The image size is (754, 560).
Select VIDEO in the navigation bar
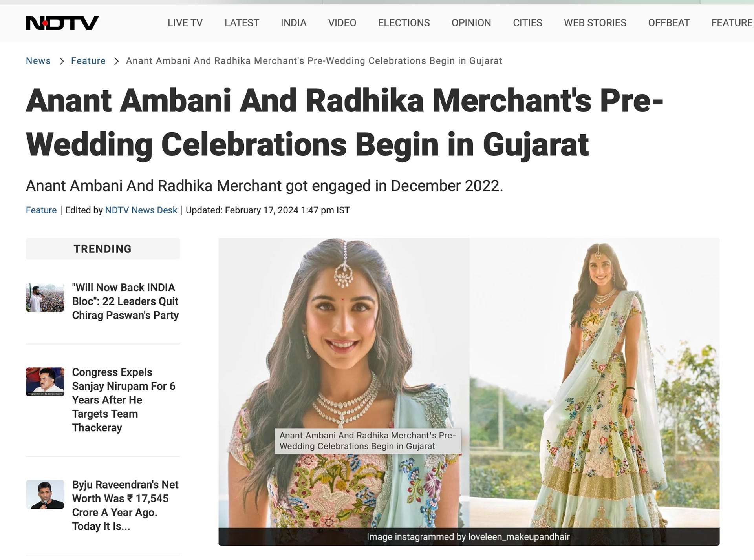342,23
